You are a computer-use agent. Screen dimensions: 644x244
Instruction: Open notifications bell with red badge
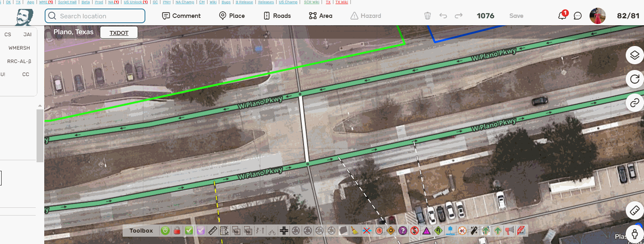coord(562,15)
